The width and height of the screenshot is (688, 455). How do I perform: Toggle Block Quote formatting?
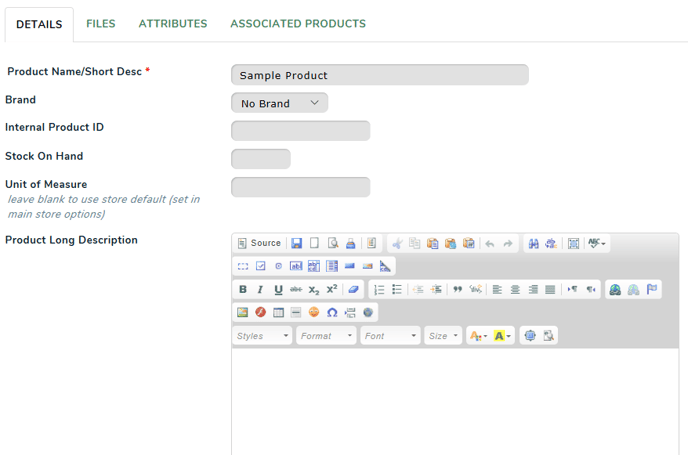pyautogui.click(x=458, y=290)
